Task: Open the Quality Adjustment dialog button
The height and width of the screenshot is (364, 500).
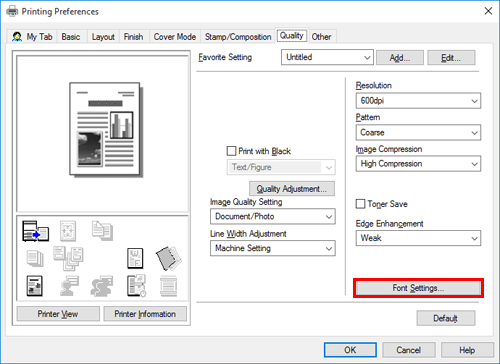Action: [x=292, y=189]
